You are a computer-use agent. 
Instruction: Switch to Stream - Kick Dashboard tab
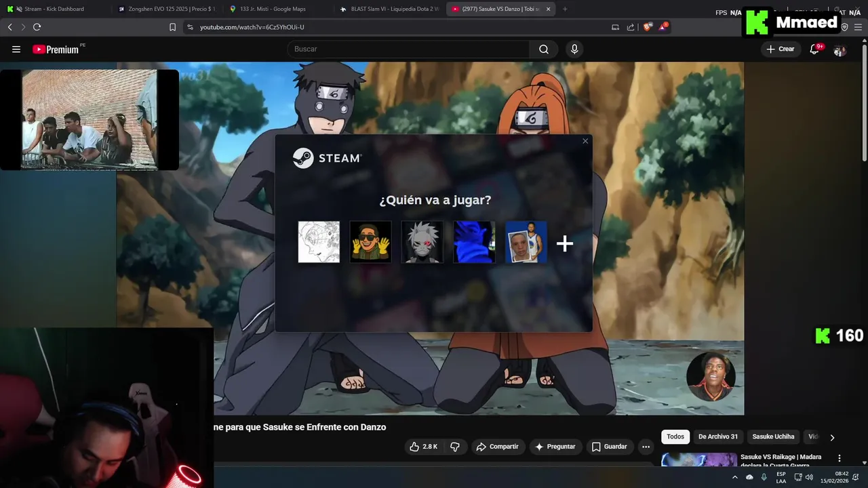coord(54,9)
